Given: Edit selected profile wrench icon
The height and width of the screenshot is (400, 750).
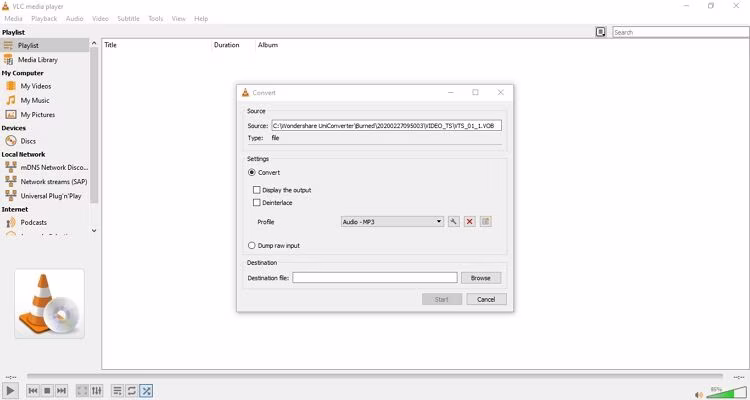Looking at the screenshot, I should coord(453,222).
